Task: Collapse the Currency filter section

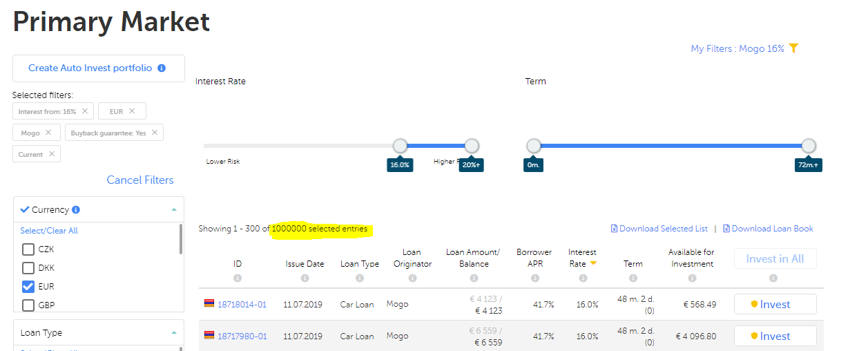Action: click(x=173, y=209)
